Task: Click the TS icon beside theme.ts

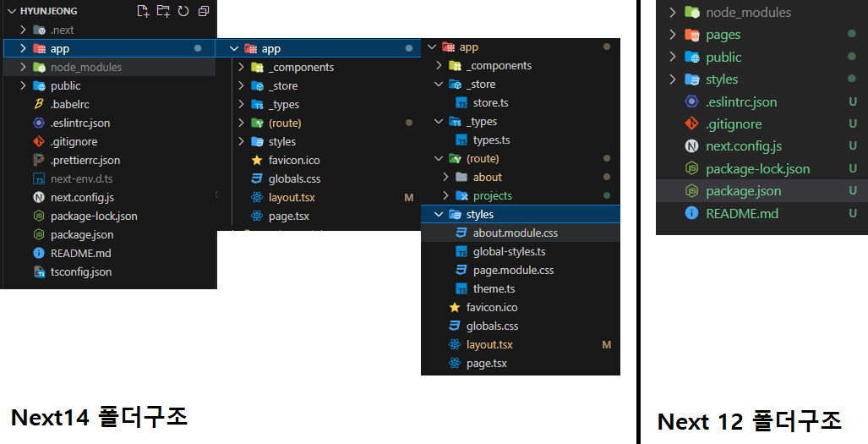Action: [x=461, y=289]
